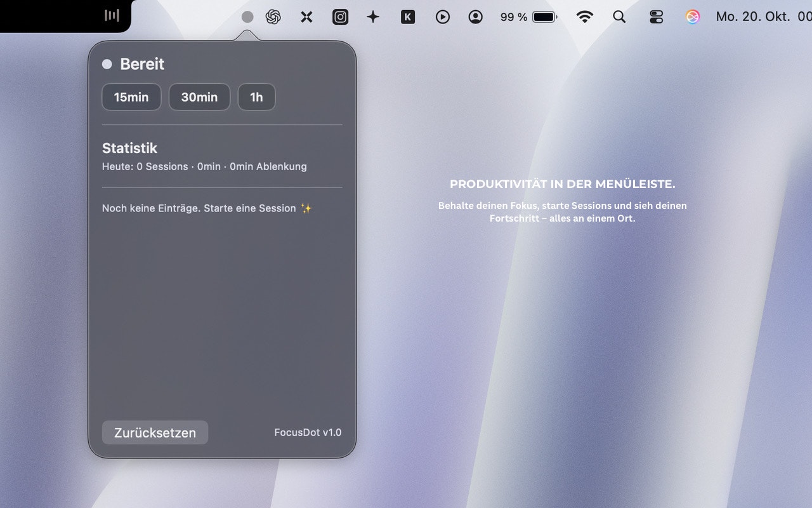Start a 1h focus session
Screen dimensions: 812x508
coord(256,97)
